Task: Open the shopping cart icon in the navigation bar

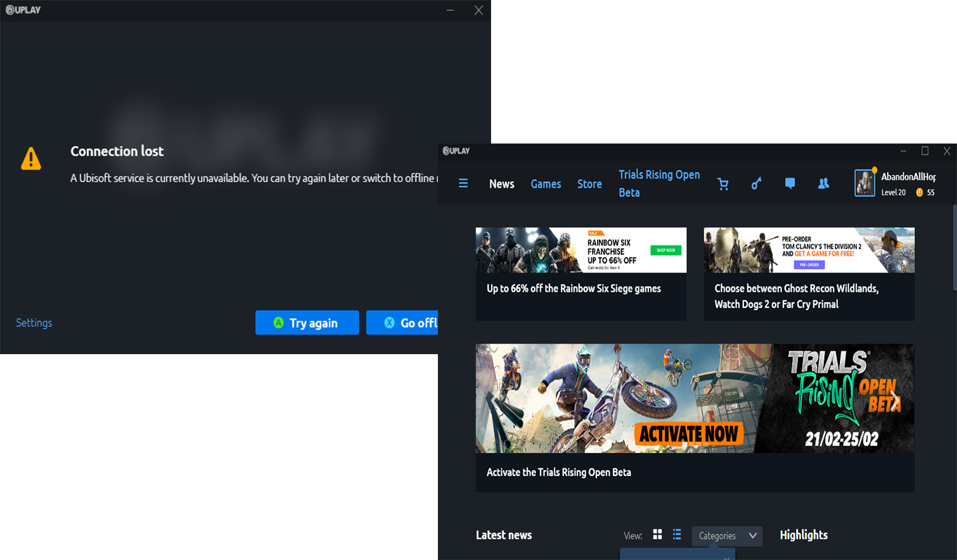Action: pos(723,183)
